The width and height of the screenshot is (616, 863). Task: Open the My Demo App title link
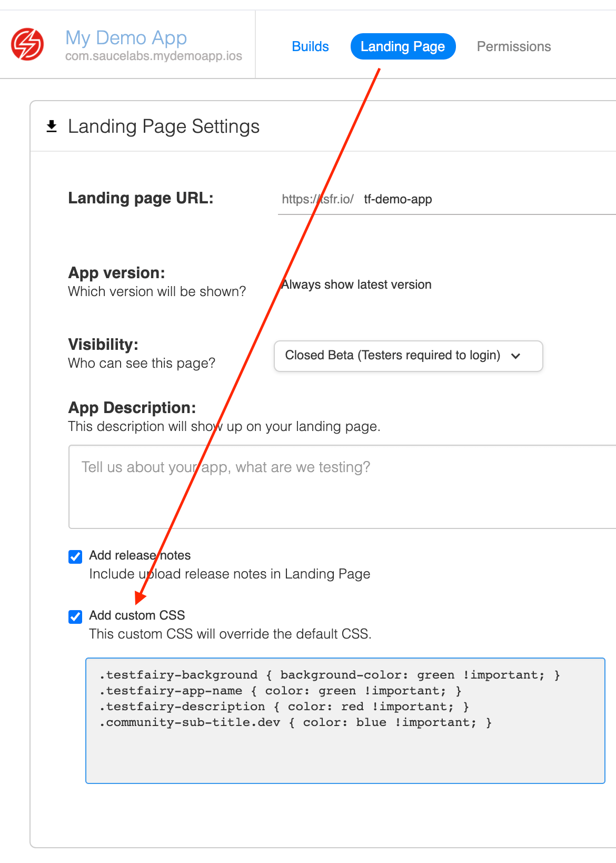tap(125, 38)
